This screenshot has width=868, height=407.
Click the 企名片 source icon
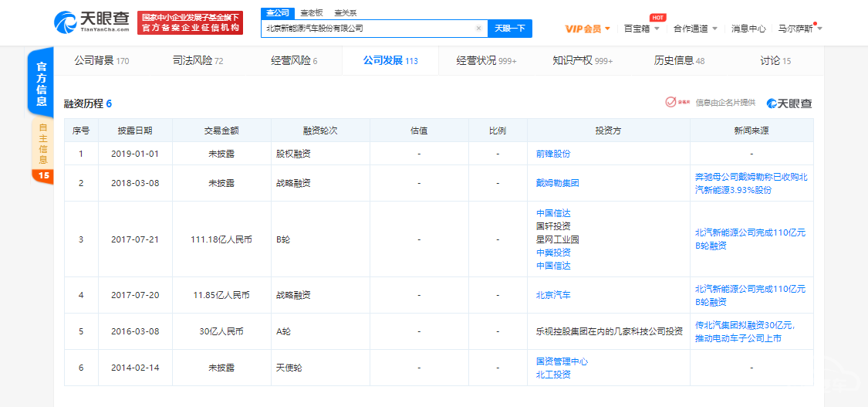(678, 103)
